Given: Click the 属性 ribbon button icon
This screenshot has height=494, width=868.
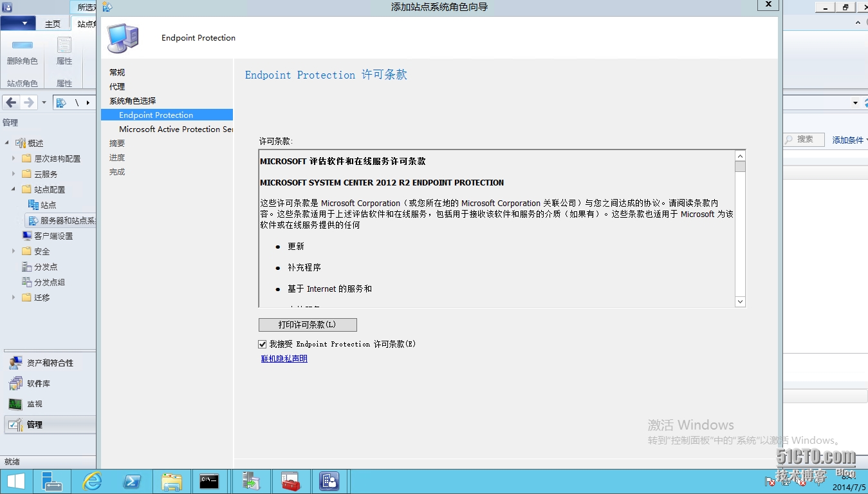Looking at the screenshot, I should click(64, 45).
